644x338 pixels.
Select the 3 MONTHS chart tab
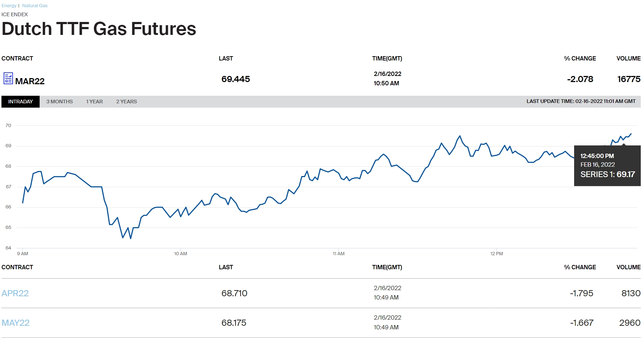coord(59,102)
